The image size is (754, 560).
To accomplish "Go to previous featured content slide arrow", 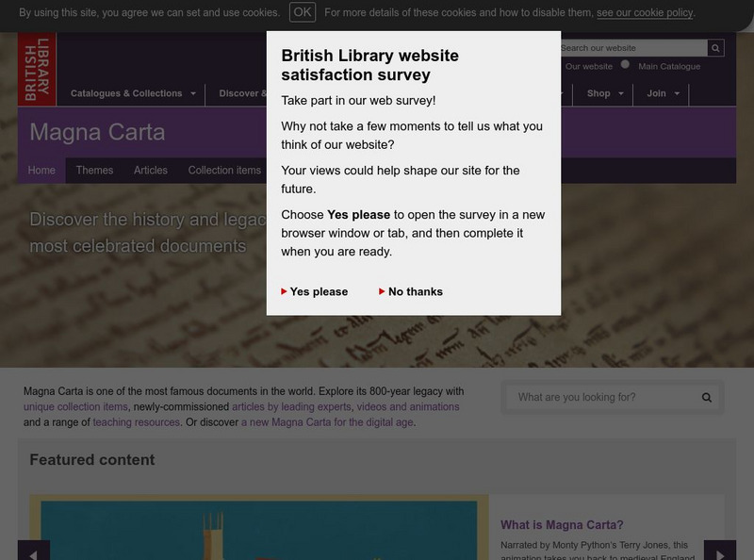I will [x=34, y=551].
